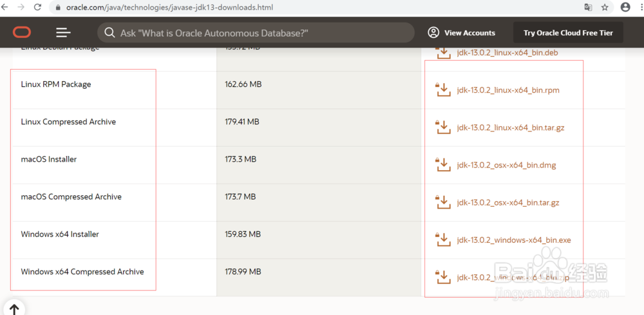This screenshot has height=315, width=644.
Task: Download jdk-13.0.2_windows-x64_bin.exe link
Action: [514, 240]
